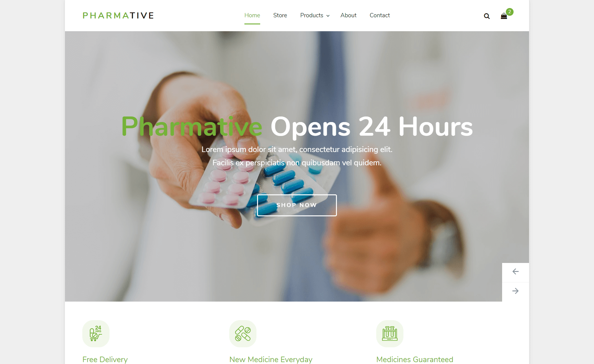Click the right arrow navigation icon
The width and height of the screenshot is (594, 364).
click(516, 291)
